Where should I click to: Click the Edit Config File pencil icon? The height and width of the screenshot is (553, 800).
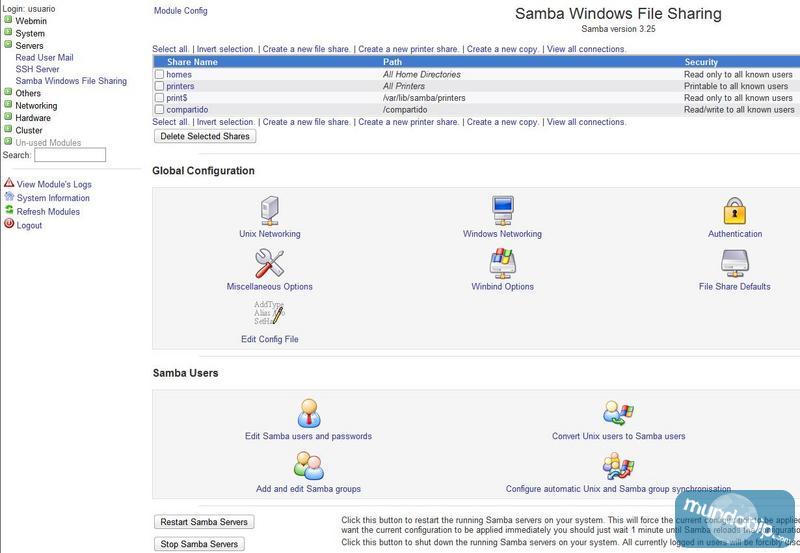point(269,313)
